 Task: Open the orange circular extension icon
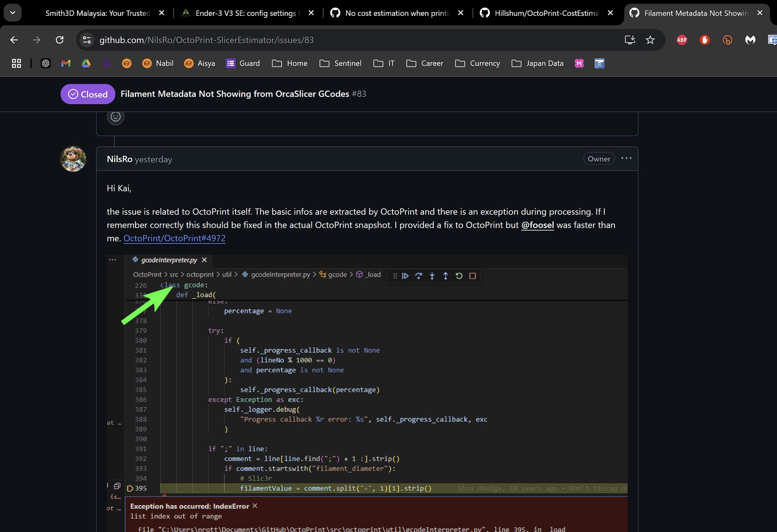727,40
